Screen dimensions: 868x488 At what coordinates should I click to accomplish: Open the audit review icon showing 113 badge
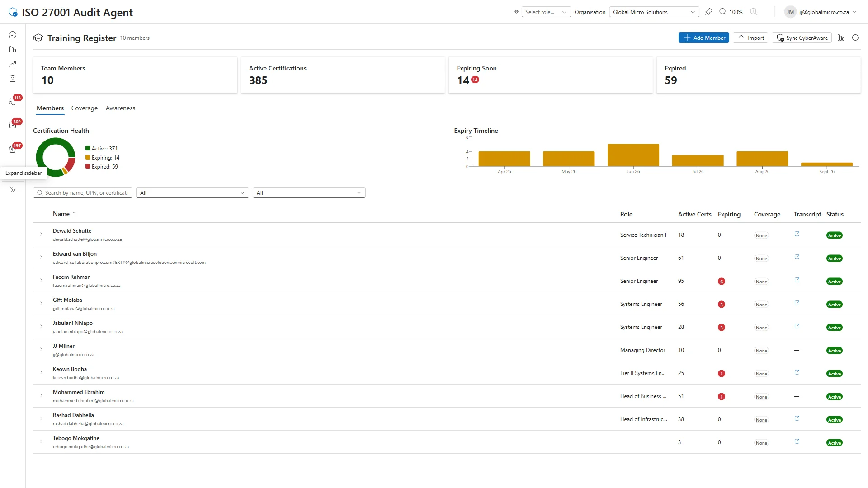coord(12,102)
